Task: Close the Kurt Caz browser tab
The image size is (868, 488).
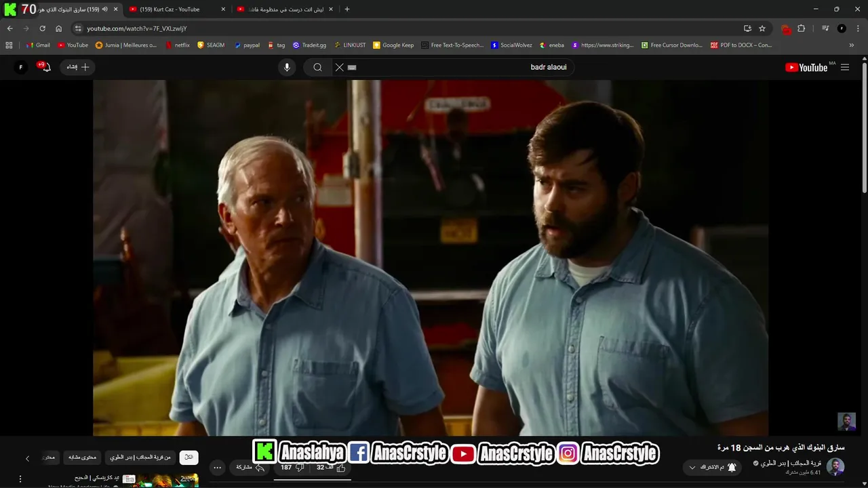Action: click(223, 9)
